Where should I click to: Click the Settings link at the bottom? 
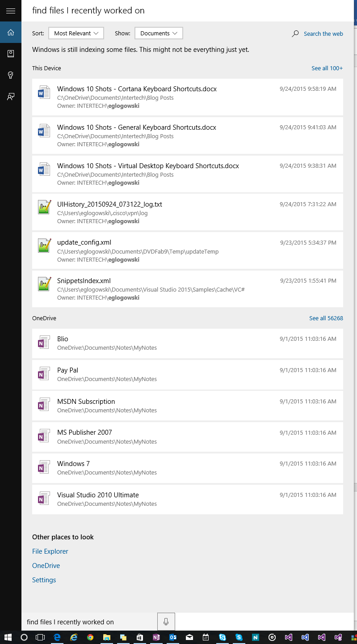point(44,580)
